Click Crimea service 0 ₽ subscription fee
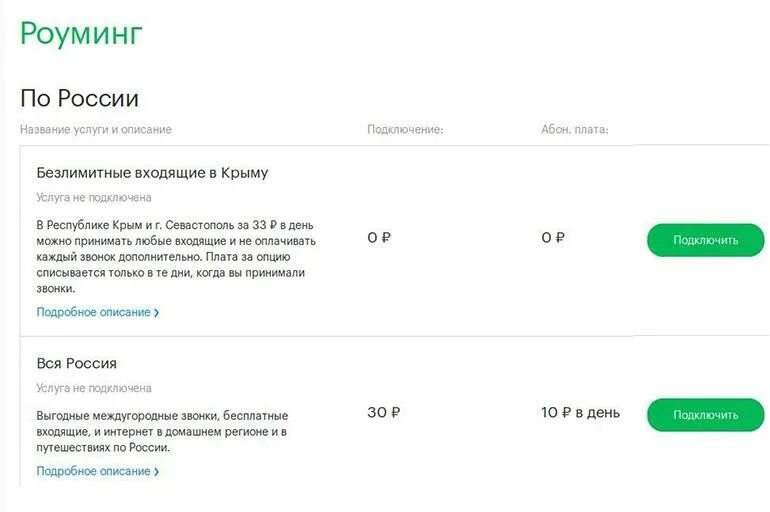 click(553, 238)
